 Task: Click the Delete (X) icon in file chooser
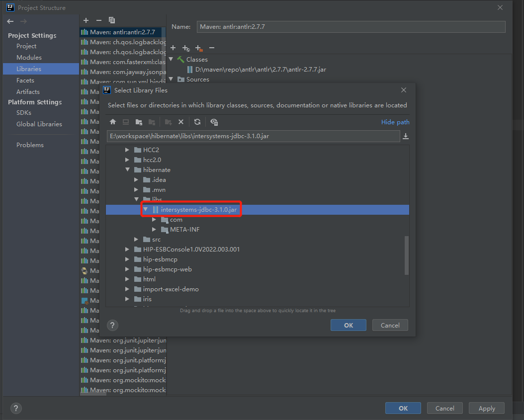(x=181, y=122)
